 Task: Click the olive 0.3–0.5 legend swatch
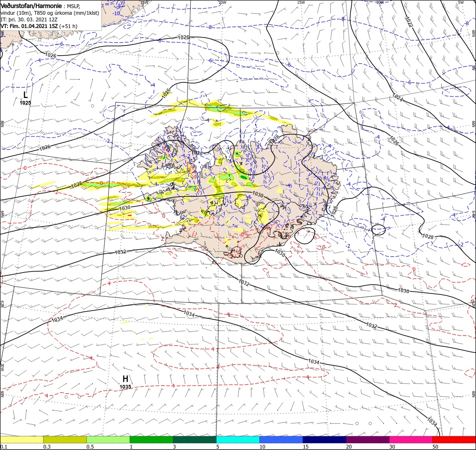pos(65,440)
